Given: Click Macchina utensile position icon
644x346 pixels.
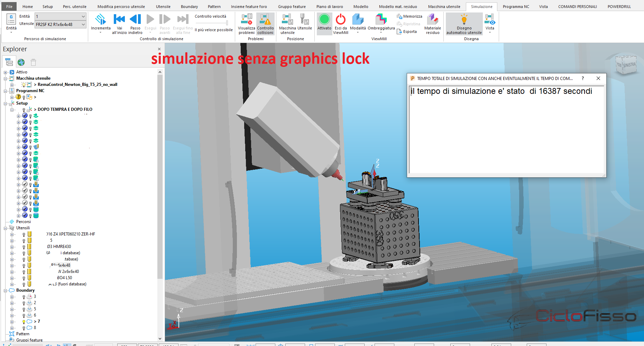Looking at the screenshot, I should 287,20.
